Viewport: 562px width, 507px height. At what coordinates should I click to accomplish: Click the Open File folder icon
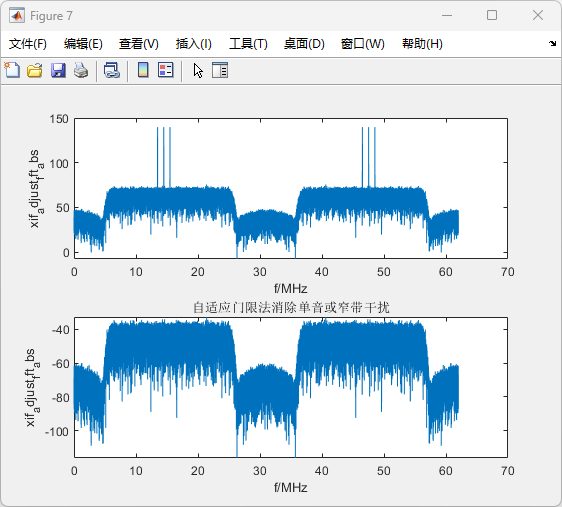point(35,70)
